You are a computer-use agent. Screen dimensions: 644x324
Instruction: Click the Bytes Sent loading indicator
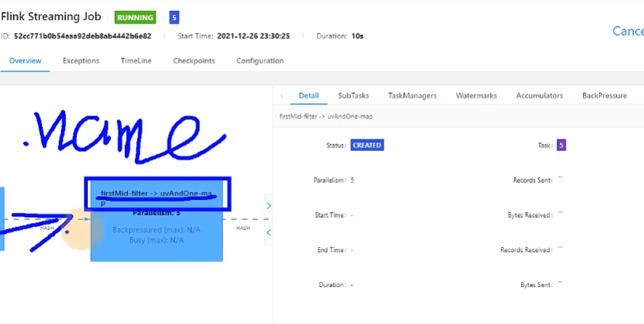560,284
